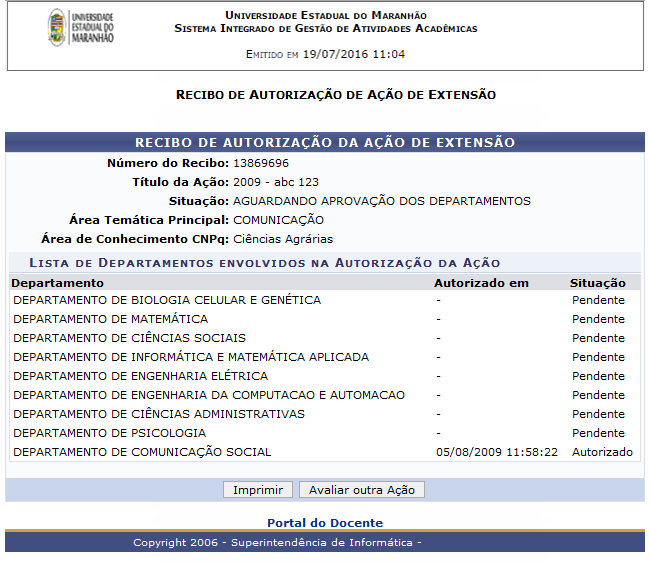Select Departamento de Engenharia da Computacao e Automacao
Image resolution: width=650 pixels, height=562 pixels.
coord(209,395)
